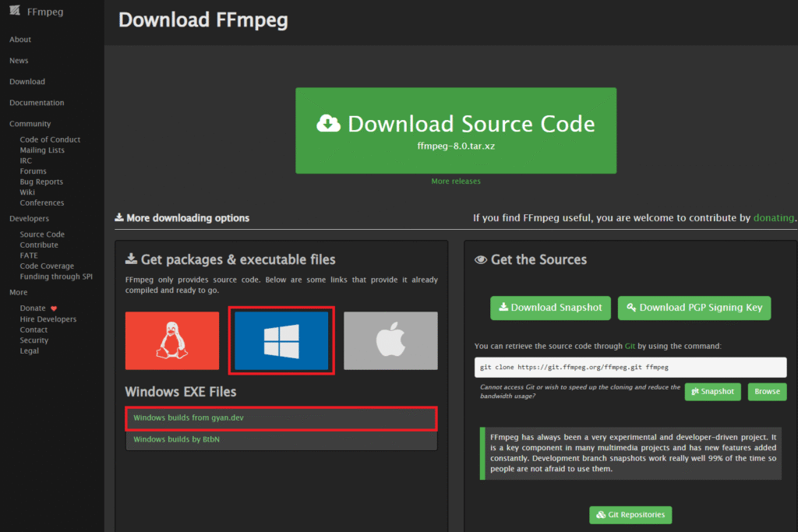
Task: Download the PGP Signing Key
Action: coord(694,308)
